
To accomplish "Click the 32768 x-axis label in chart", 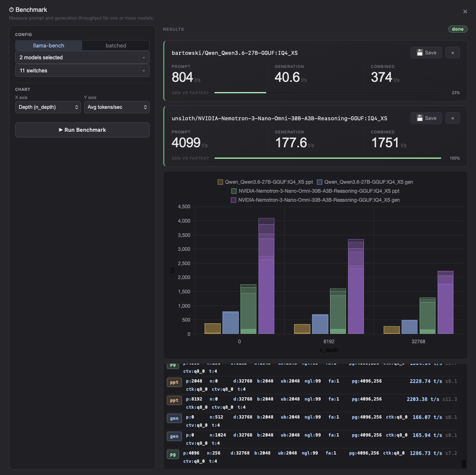I will pyautogui.click(x=418, y=342).
